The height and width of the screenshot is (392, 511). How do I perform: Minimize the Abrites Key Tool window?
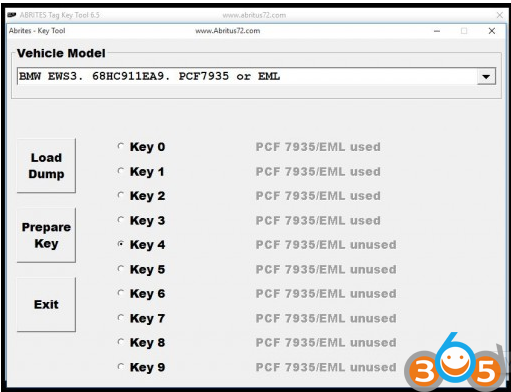pyautogui.click(x=437, y=31)
